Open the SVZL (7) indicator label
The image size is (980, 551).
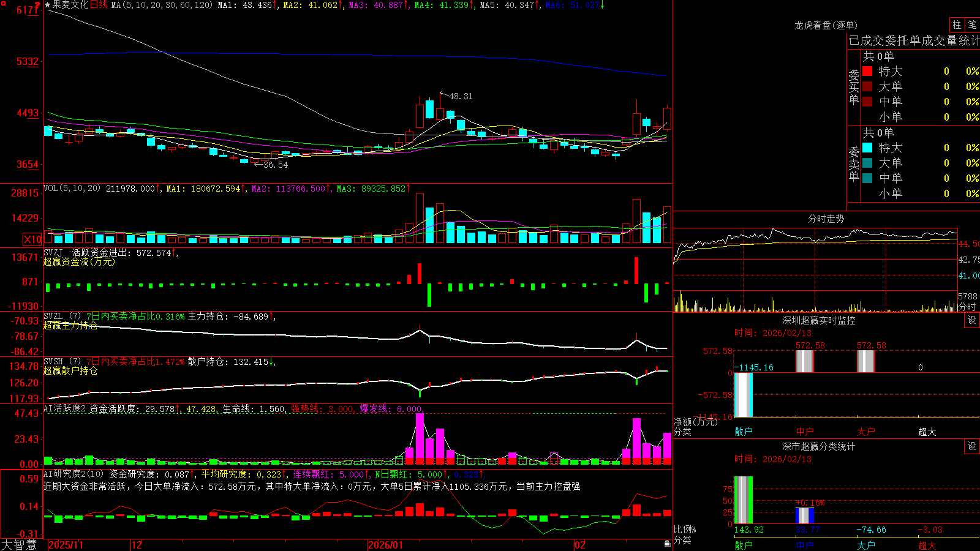point(62,317)
